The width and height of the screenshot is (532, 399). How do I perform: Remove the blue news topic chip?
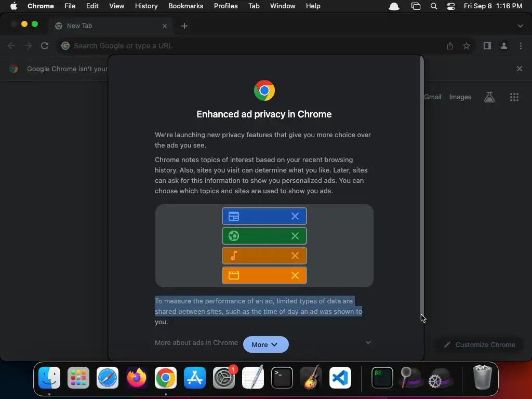tap(295, 216)
